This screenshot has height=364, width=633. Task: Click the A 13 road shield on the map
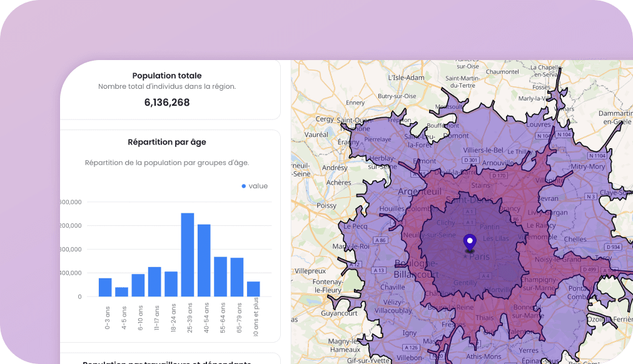tap(378, 270)
